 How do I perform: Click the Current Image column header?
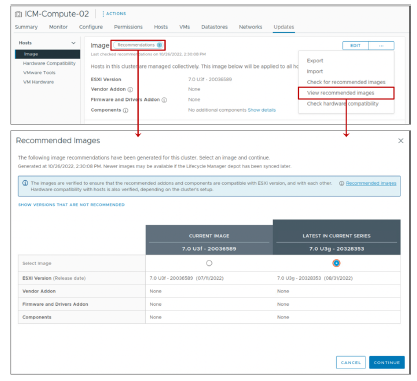[x=209, y=240]
